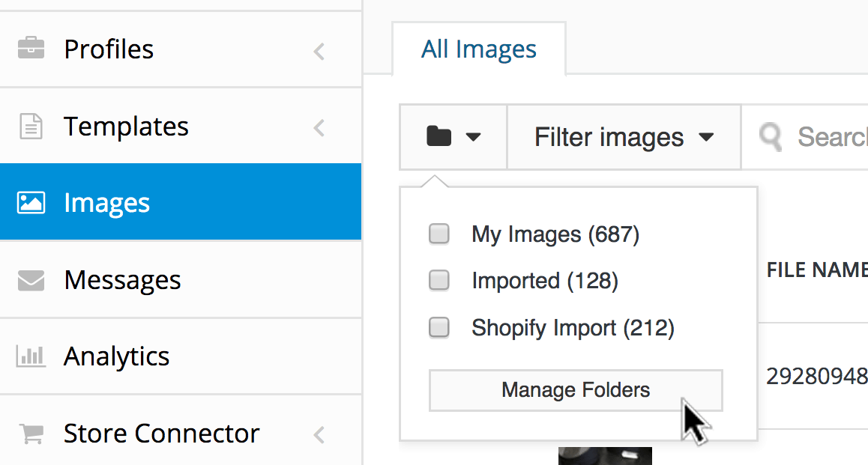Viewport: 868px width, 465px height.
Task: Tick the Shopify Import (212) checkbox
Action: (438, 327)
